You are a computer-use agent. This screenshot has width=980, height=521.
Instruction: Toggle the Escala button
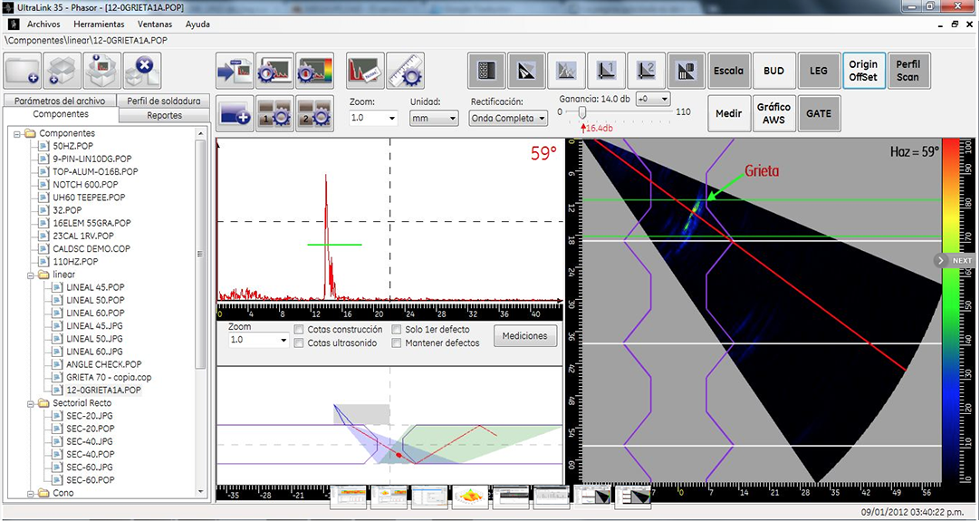click(729, 71)
